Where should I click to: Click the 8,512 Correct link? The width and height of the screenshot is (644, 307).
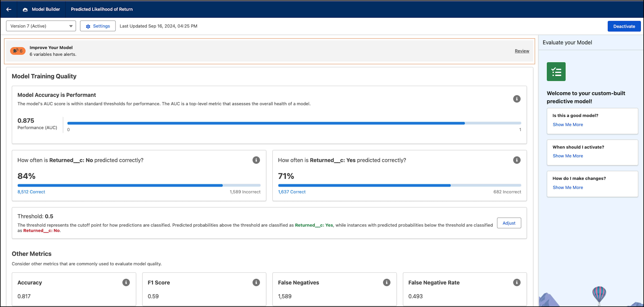tap(31, 192)
